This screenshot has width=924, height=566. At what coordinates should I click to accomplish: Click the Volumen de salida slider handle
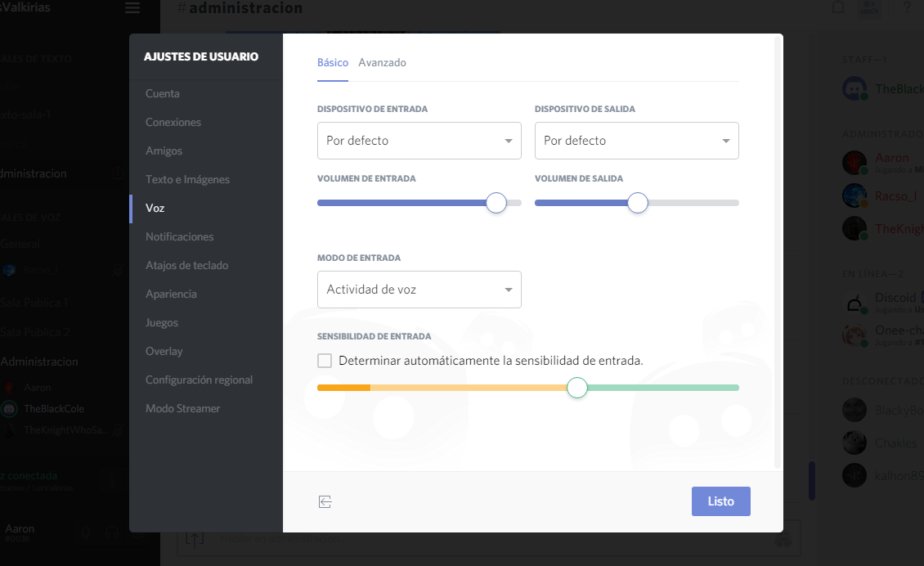(638, 203)
